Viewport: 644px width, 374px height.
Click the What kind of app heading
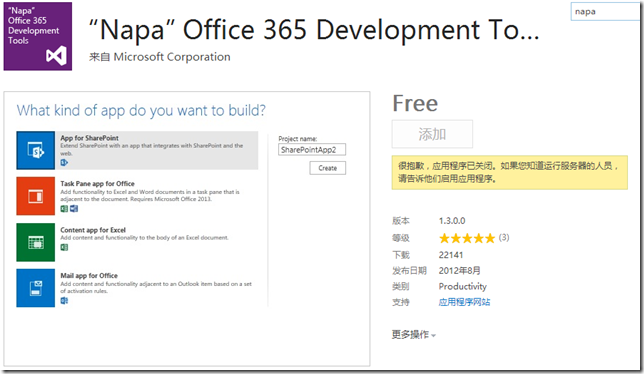tap(141, 110)
